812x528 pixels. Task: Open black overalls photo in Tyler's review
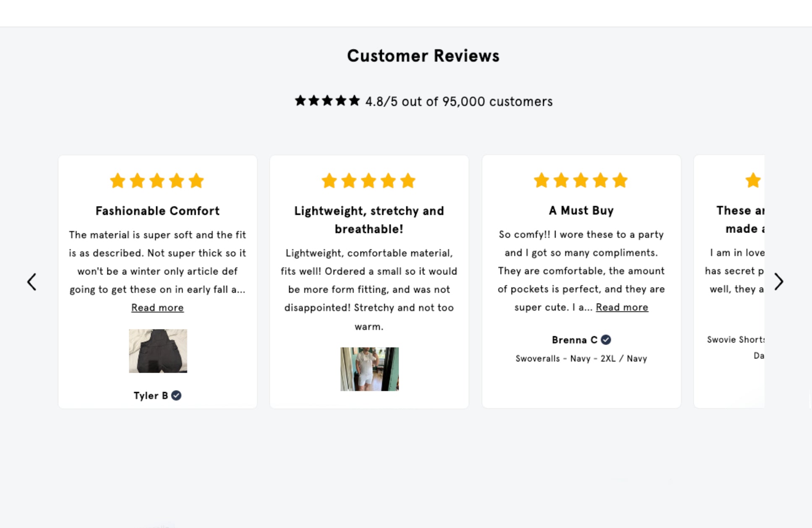(158, 351)
